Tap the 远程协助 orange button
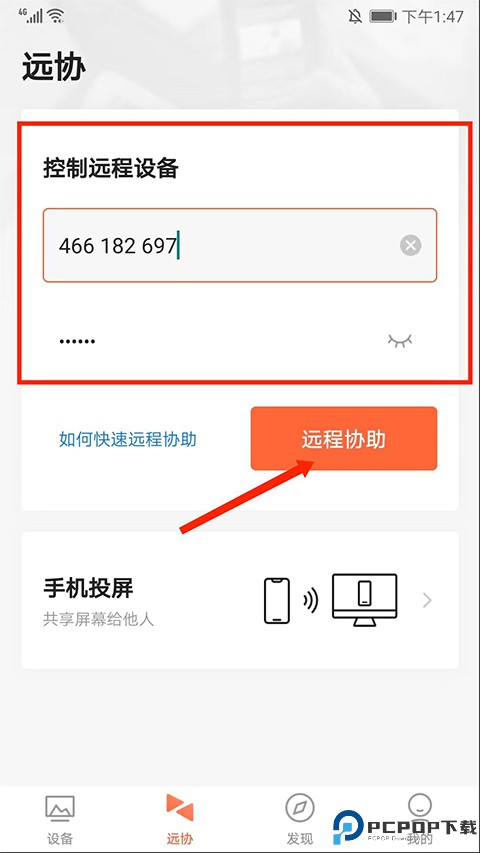Image resolution: width=480 pixels, height=853 pixels. [344, 438]
